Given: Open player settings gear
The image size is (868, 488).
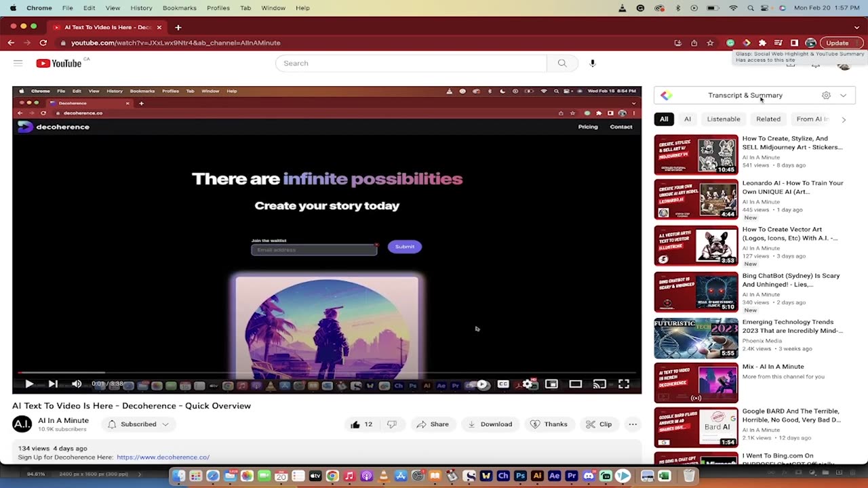Looking at the screenshot, I should point(528,384).
